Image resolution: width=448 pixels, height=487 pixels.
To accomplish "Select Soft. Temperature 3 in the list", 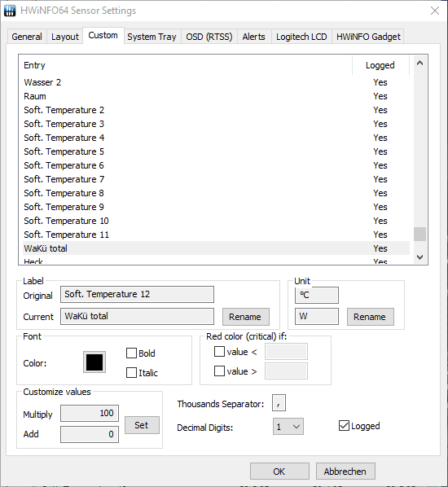I will tap(216, 124).
